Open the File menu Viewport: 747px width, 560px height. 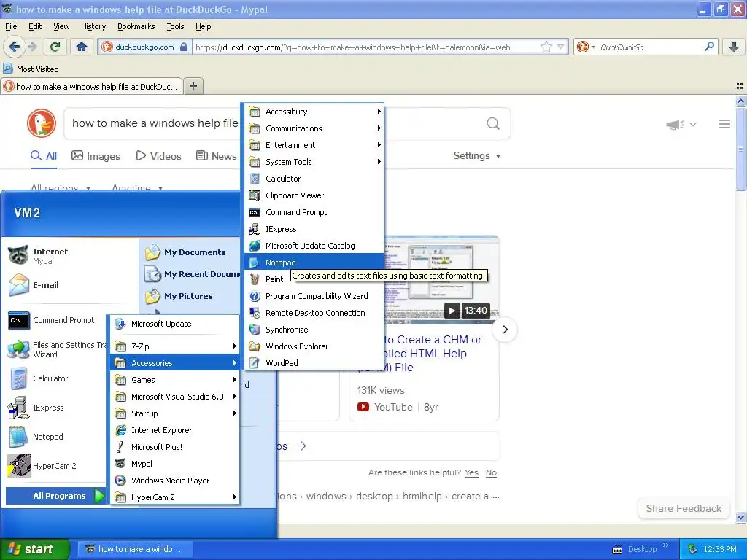click(x=11, y=26)
